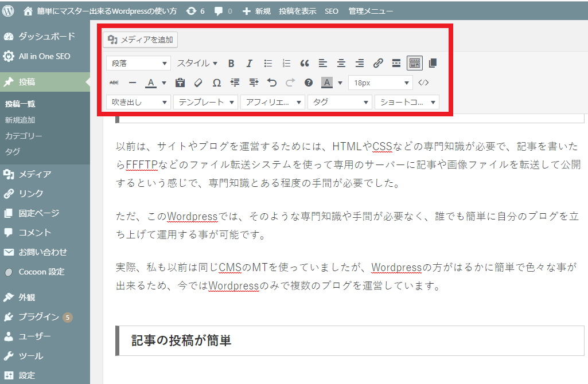Open the 段落 paragraph format dropdown
The height and width of the screenshot is (384, 588).
click(x=138, y=63)
